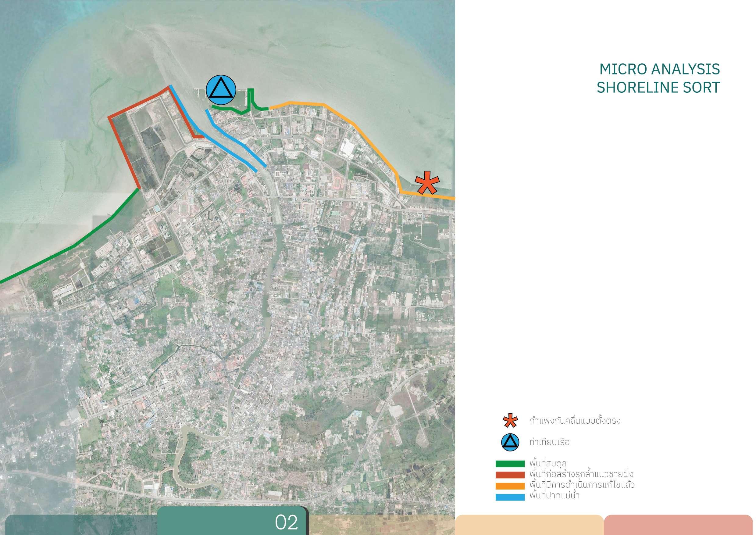Screen dimensions: 756x535
Task: Click the legend label พื้นที่สมดุล
Action: tap(548, 464)
